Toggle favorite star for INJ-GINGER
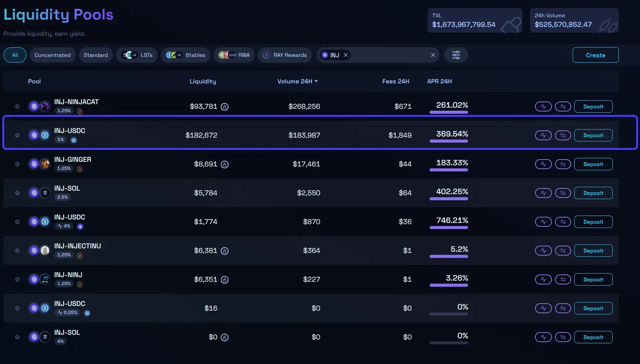The image size is (640, 364). click(17, 164)
